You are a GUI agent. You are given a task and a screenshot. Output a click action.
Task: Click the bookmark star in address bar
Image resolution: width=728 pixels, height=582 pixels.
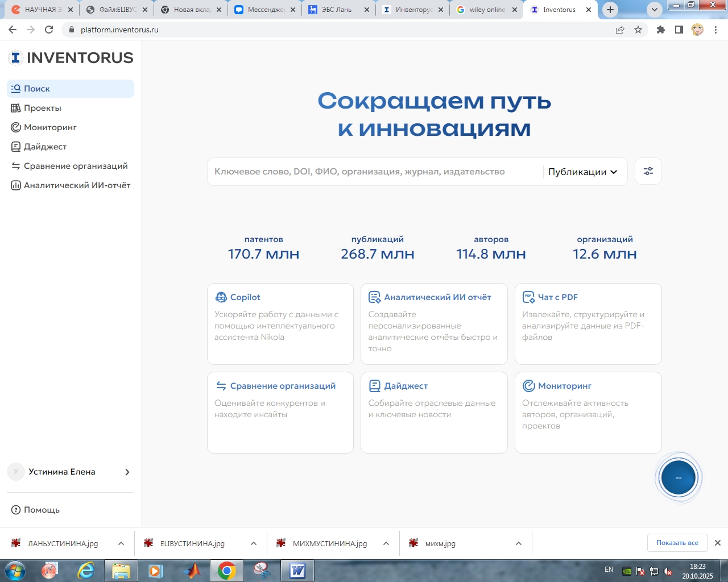tap(638, 30)
